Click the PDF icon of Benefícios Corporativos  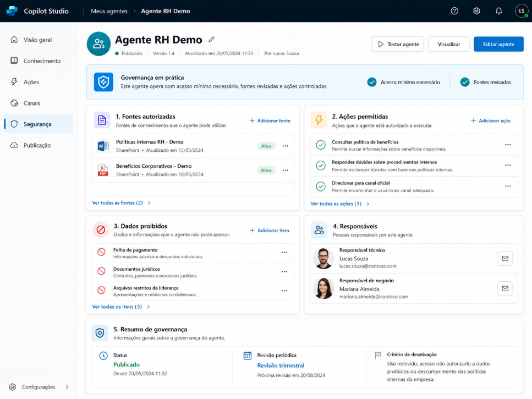tap(103, 170)
